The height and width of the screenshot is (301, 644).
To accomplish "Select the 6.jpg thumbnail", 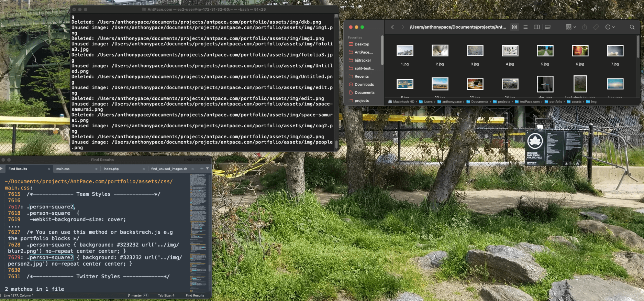I will pyautogui.click(x=580, y=51).
